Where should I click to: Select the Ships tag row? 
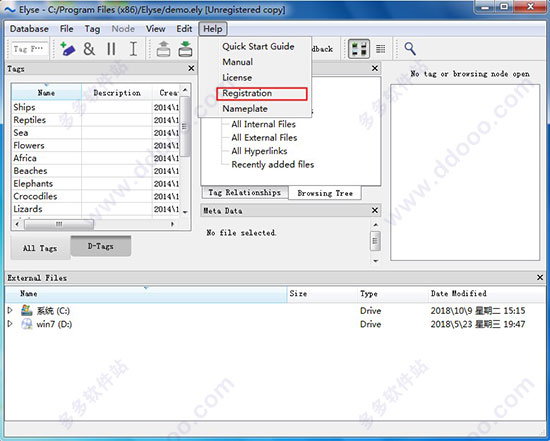[x=95, y=107]
